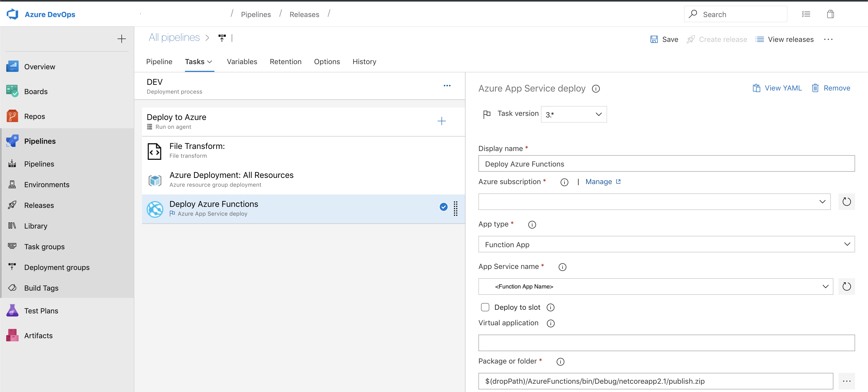Switch to the Pipeline tab
The height and width of the screenshot is (392, 868).
[159, 62]
